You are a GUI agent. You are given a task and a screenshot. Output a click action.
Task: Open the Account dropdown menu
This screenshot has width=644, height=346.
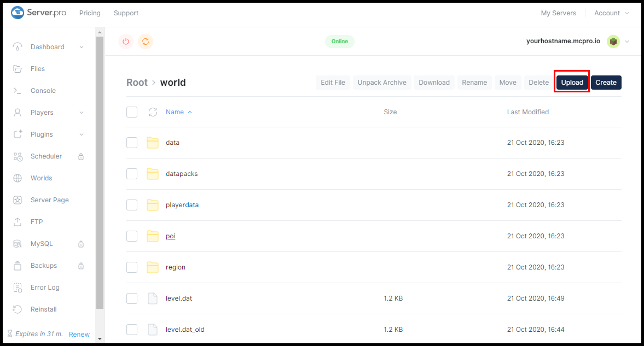point(612,13)
